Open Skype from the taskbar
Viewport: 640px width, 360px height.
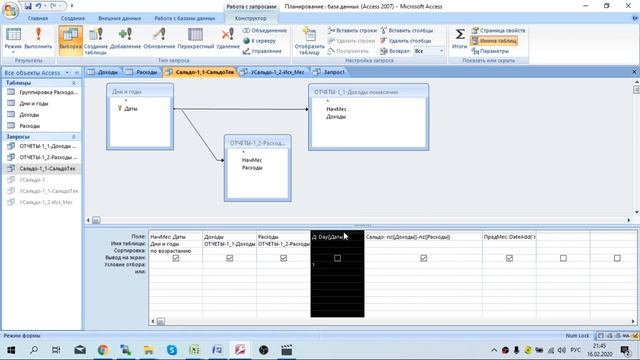[x=172, y=350]
